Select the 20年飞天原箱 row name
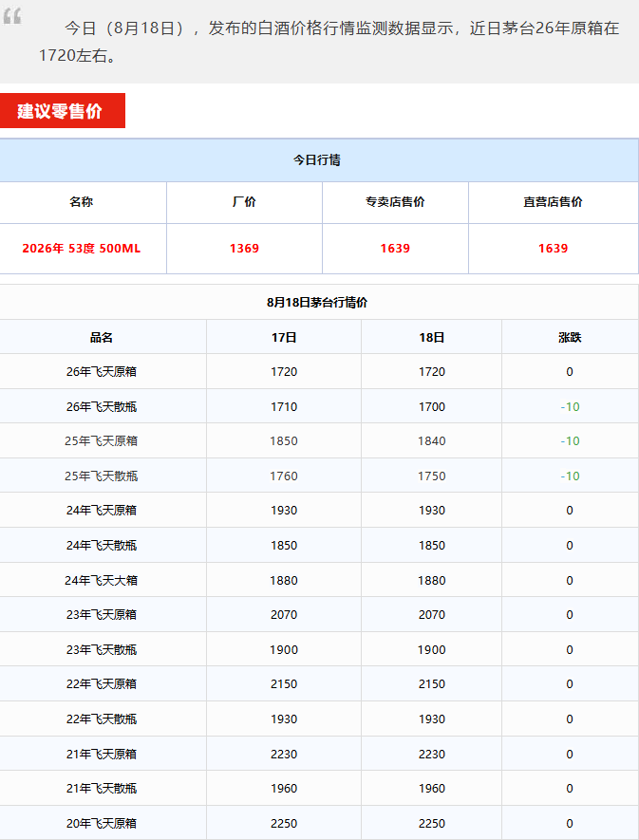The image size is (639, 840). [x=102, y=824]
